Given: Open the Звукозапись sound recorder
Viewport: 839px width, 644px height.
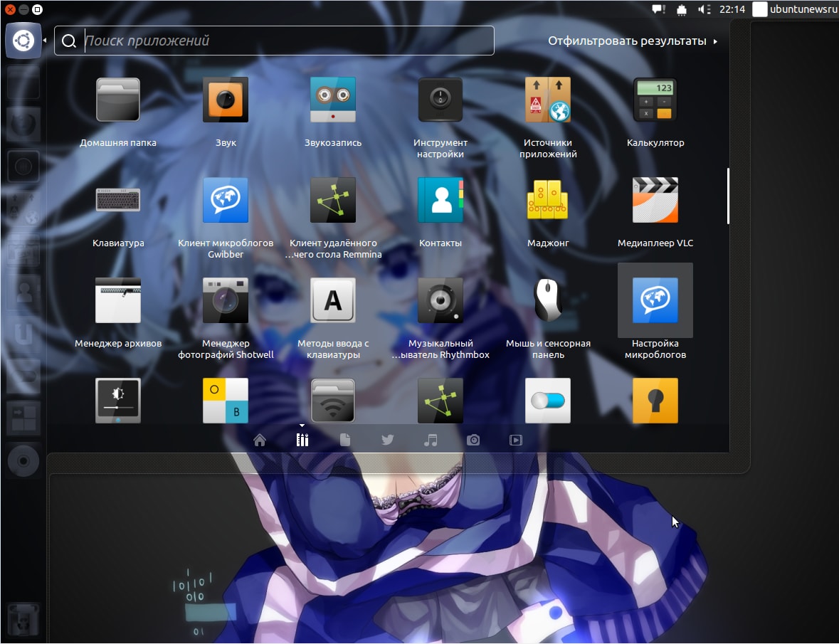Looking at the screenshot, I should (x=333, y=100).
